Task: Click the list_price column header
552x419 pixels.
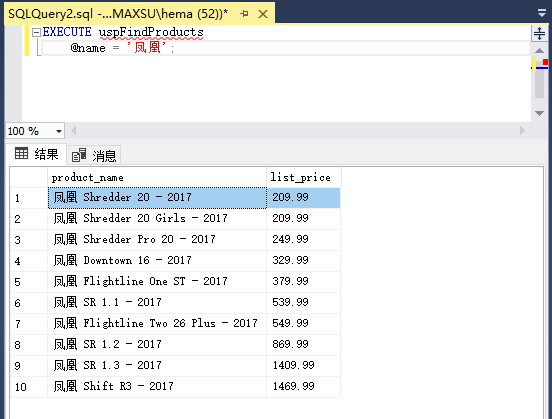Action: [x=304, y=177]
